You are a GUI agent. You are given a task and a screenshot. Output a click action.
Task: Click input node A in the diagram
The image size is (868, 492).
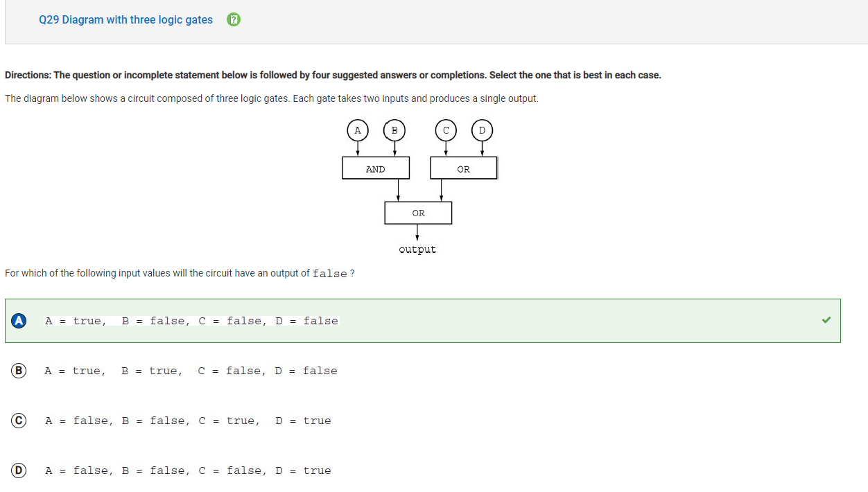pyautogui.click(x=358, y=130)
